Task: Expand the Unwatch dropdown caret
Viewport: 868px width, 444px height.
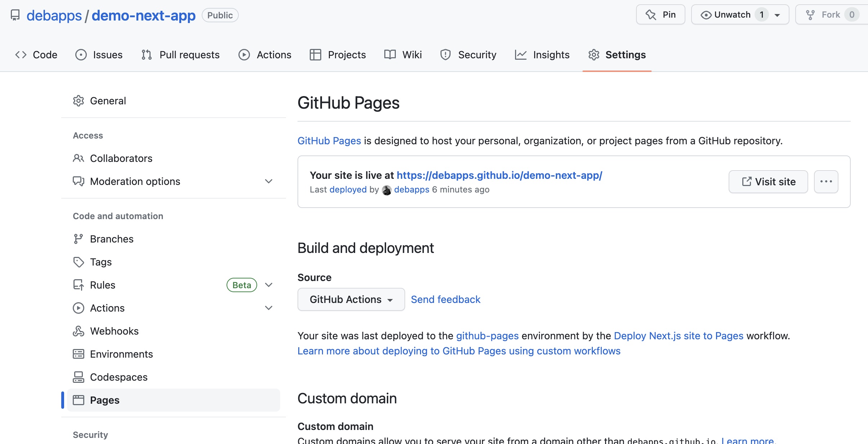Action: [777, 14]
